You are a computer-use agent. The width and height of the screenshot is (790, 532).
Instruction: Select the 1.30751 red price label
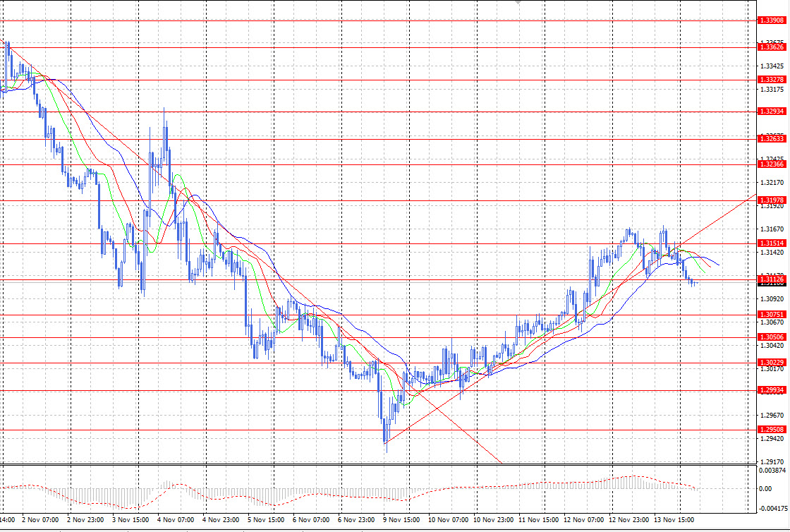772,315
